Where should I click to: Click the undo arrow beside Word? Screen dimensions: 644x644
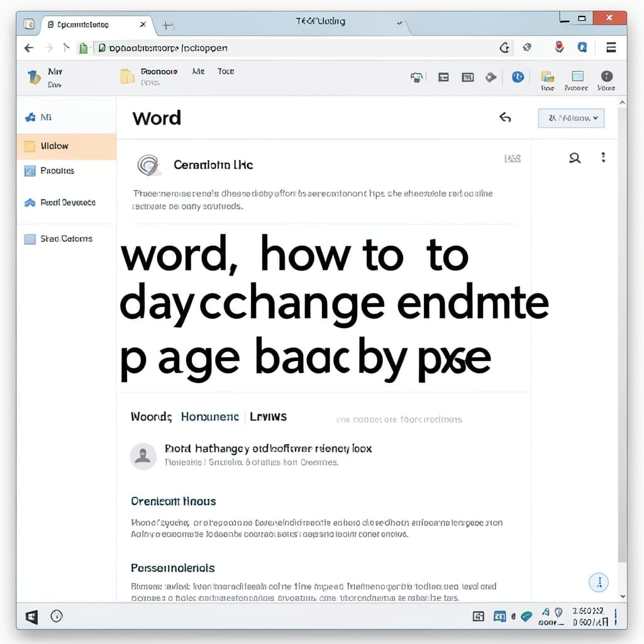pos(505,118)
